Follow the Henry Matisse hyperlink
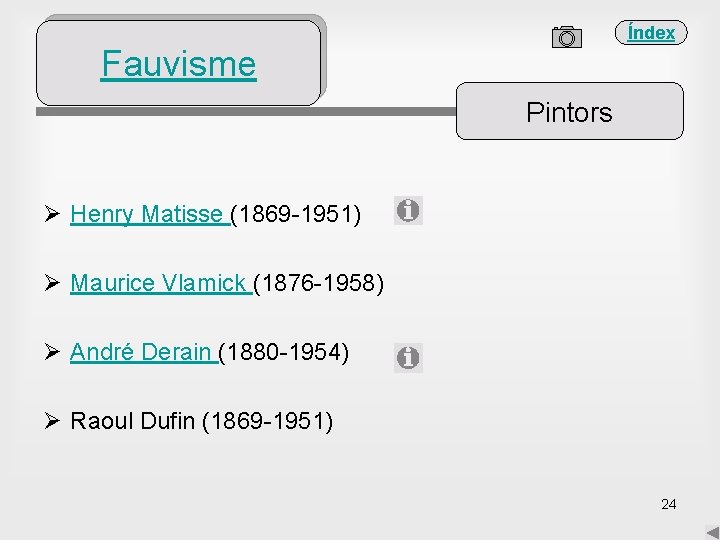The width and height of the screenshot is (720, 540). [x=147, y=213]
